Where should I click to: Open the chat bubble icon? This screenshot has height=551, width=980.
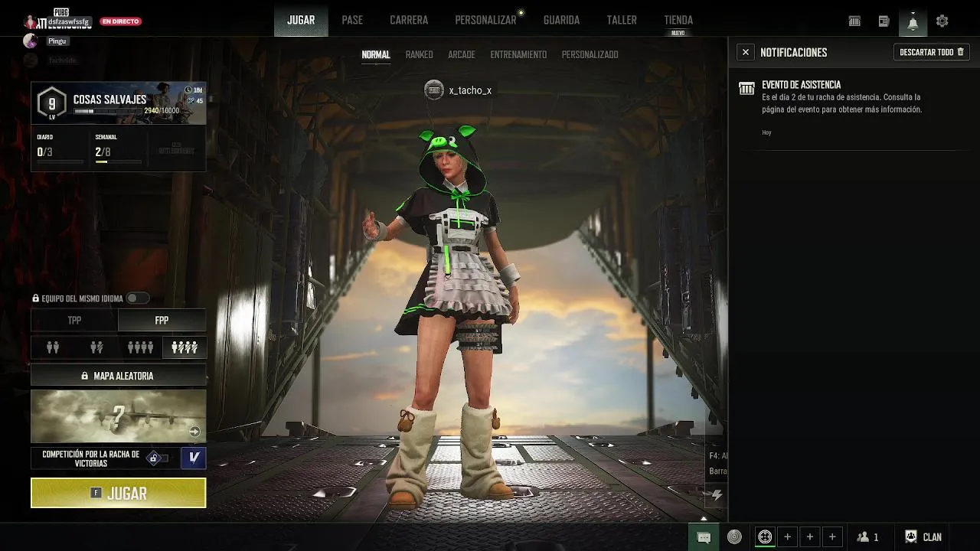tap(704, 537)
